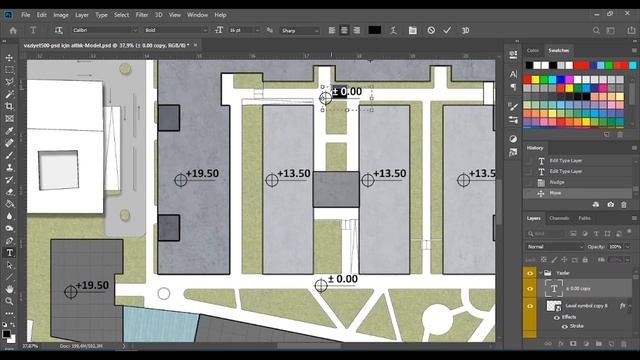The image size is (640, 360).
Task: Open the Layers panel flyout menu
Action: (x=634, y=218)
